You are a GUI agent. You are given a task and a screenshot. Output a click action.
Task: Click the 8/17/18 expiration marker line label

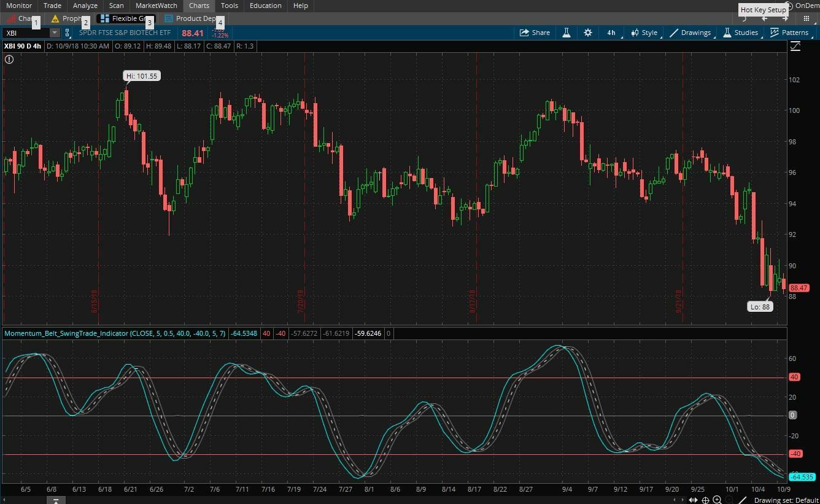(473, 301)
